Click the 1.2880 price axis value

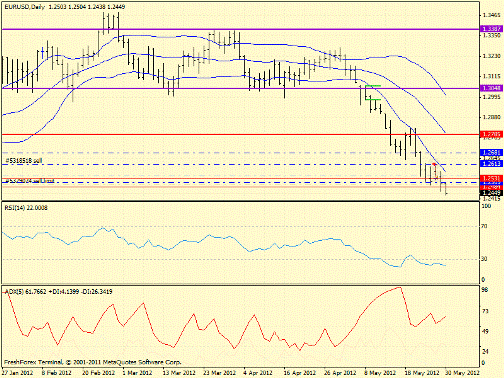click(x=492, y=117)
